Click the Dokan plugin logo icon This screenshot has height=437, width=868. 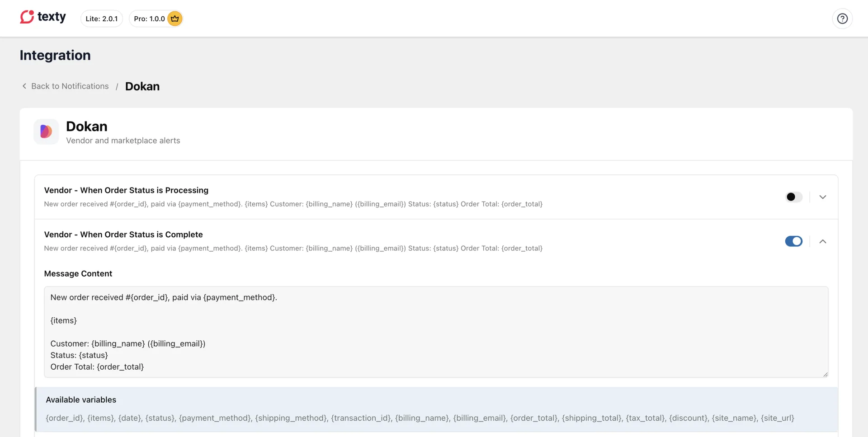point(46,132)
